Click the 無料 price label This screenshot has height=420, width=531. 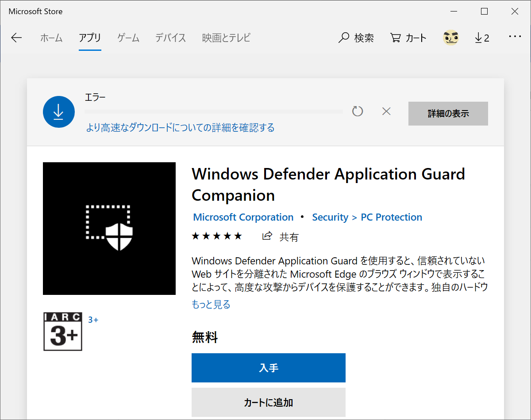(x=205, y=338)
